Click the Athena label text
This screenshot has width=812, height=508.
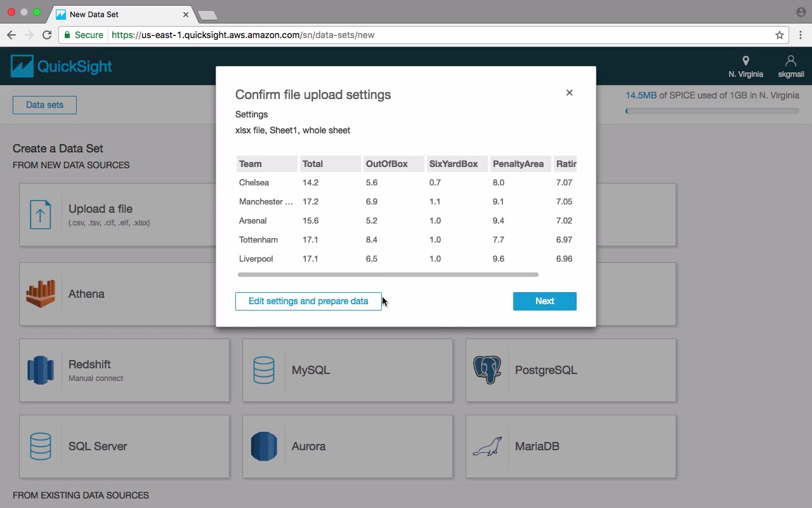pyautogui.click(x=86, y=294)
